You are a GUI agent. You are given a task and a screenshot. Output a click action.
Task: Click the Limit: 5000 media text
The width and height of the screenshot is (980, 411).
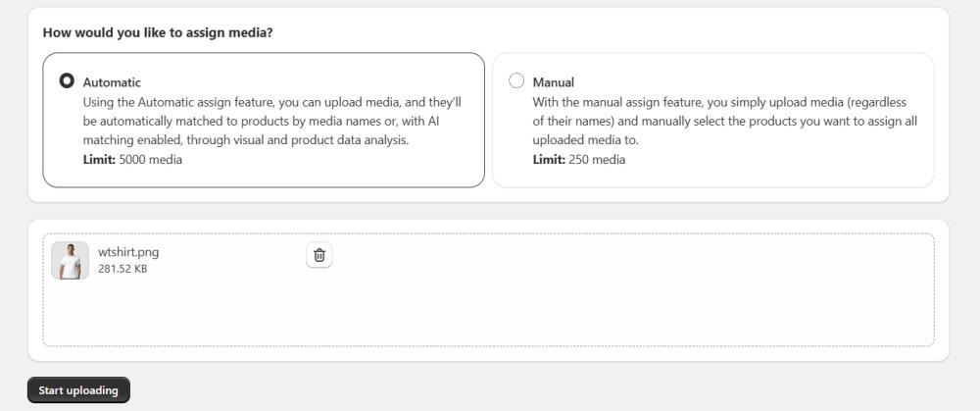[x=132, y=160]
